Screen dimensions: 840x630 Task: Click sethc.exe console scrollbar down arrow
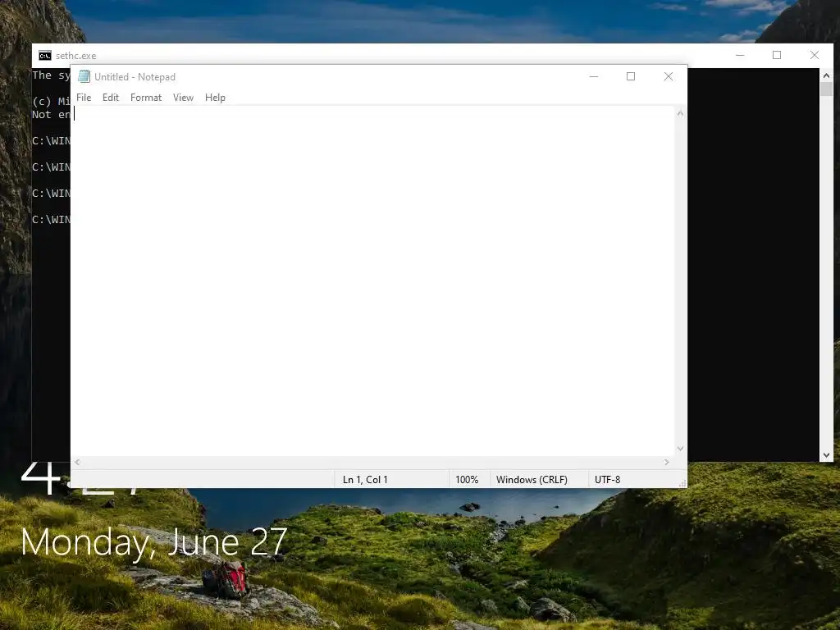[826, 454]
